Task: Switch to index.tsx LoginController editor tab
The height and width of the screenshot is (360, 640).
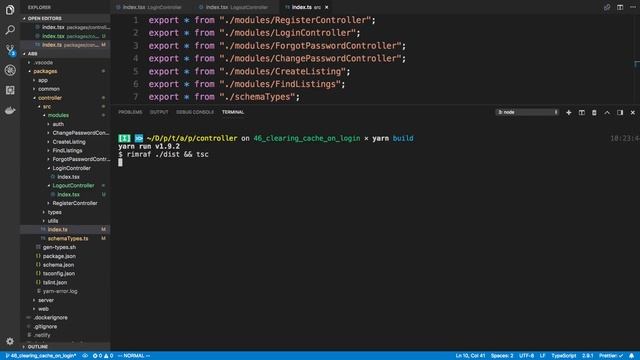Action: [x=151, y=7]
